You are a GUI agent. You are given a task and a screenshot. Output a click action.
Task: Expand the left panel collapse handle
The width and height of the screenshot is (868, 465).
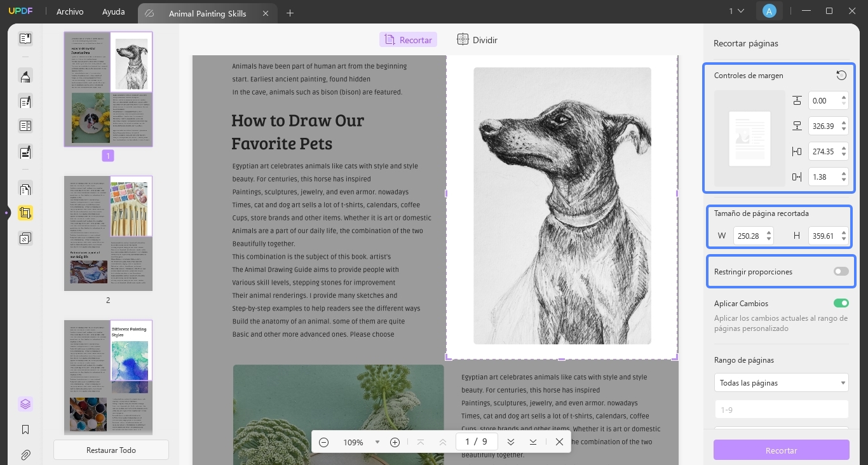click(x=6, y=213)
